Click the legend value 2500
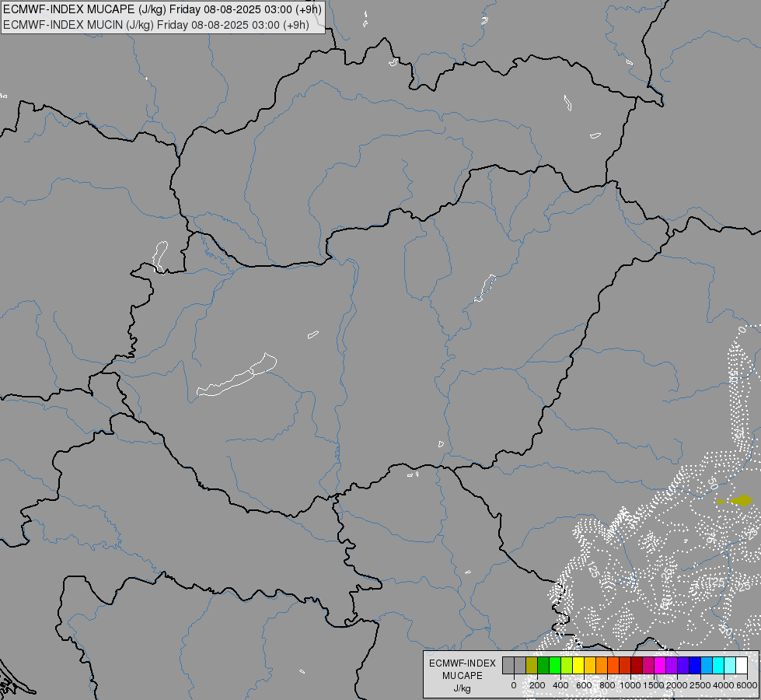This screenshot has height=700, width=761. (700, 685)
